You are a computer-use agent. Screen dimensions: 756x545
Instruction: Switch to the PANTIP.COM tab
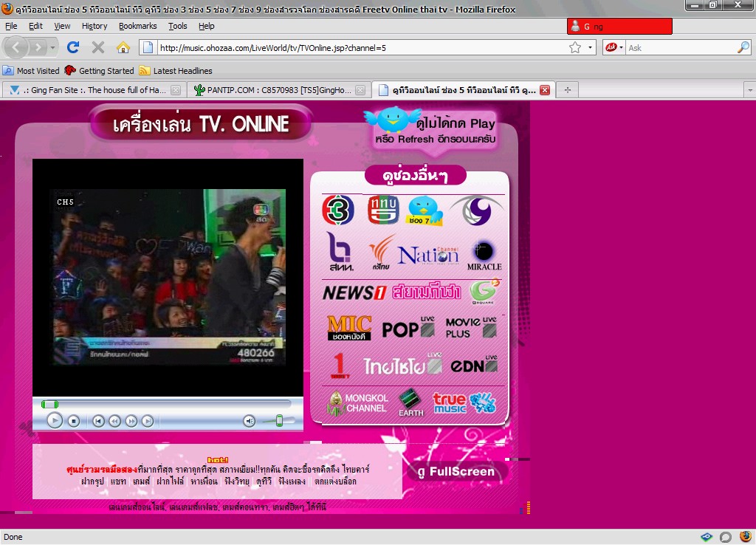click(278, 90)
